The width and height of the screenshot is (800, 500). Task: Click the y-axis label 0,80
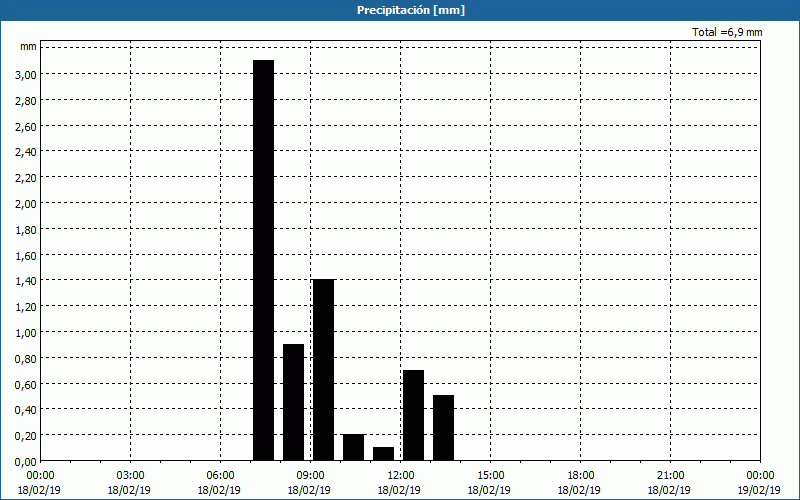coord(26,359)
